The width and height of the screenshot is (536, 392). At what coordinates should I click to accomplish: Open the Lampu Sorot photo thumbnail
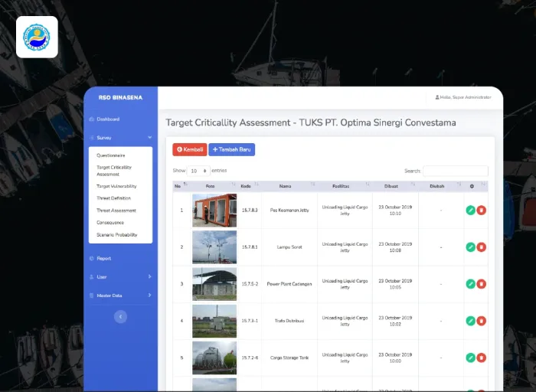click(x=214, y=247)
